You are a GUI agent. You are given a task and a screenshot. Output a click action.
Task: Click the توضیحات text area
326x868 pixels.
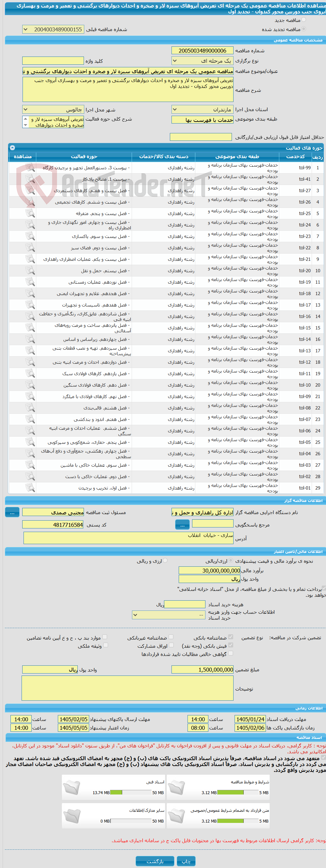point(128,688)
